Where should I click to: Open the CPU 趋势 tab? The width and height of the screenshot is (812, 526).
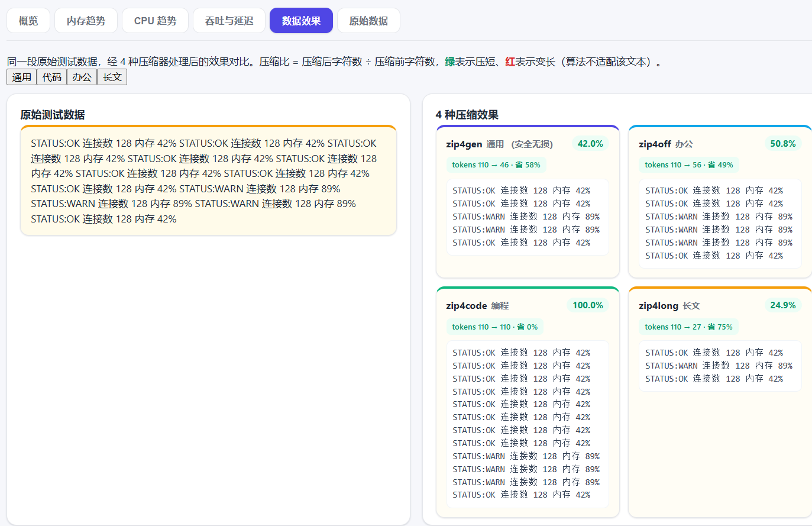[x=155, y=21]
